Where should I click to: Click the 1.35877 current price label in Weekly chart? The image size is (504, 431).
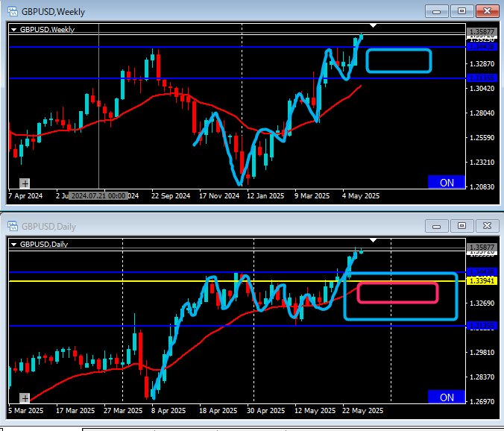(482, 32)
